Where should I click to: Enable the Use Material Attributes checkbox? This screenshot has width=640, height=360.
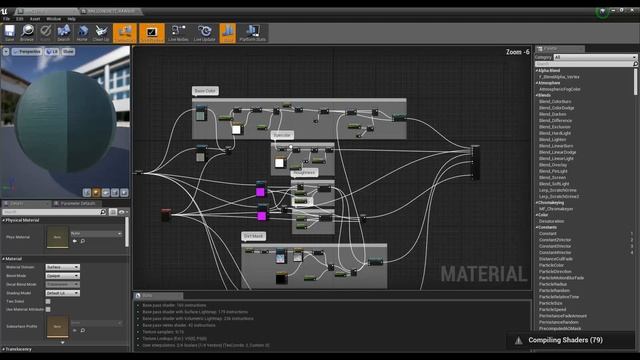point(48,309)
